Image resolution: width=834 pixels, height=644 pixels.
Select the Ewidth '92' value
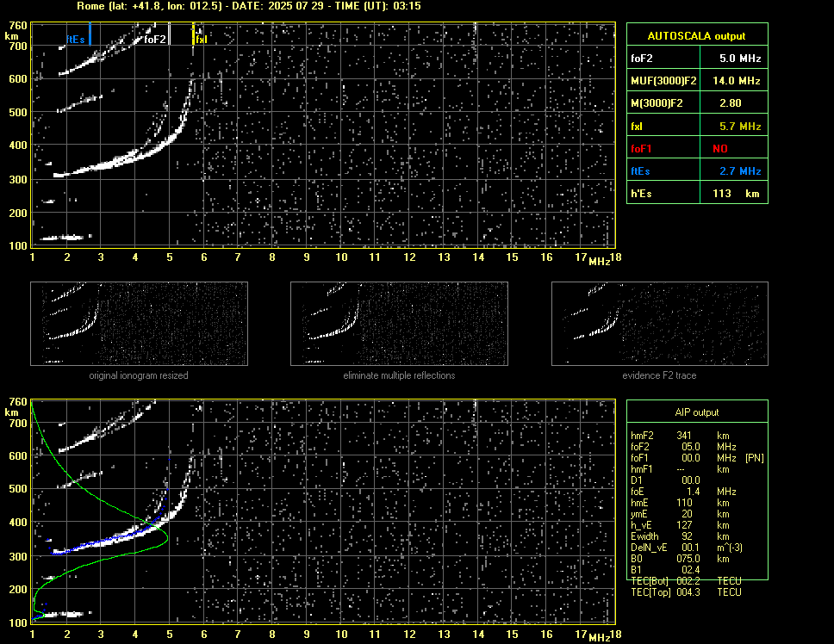coord(687,536)
